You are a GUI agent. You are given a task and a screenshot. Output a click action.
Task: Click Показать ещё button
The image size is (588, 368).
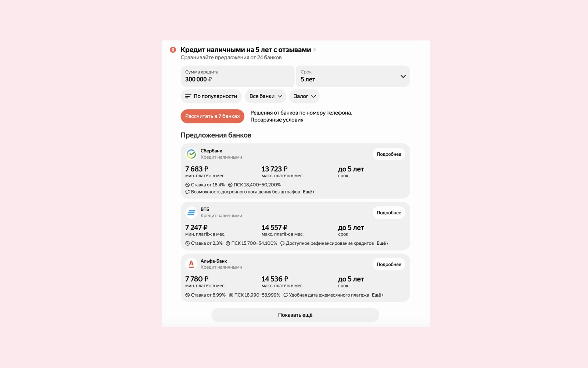point(295,315)
